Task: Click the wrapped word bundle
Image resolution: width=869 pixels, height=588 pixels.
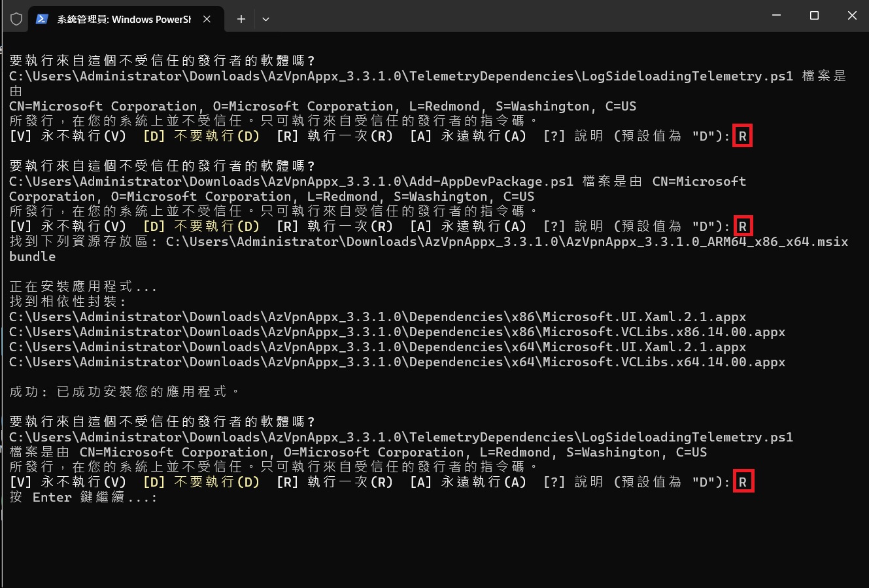Action: [32, 256]
